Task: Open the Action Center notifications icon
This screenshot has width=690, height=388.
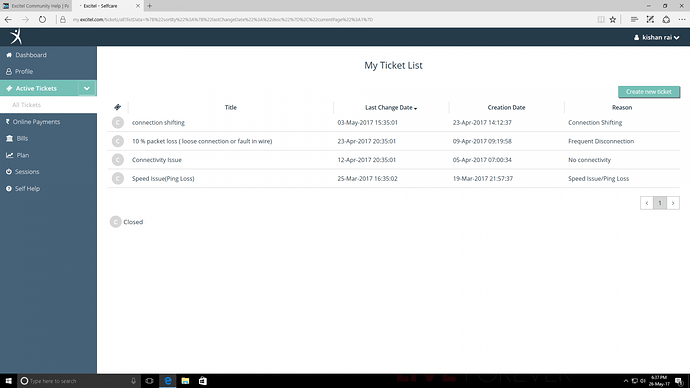Action: pos(680,381)
